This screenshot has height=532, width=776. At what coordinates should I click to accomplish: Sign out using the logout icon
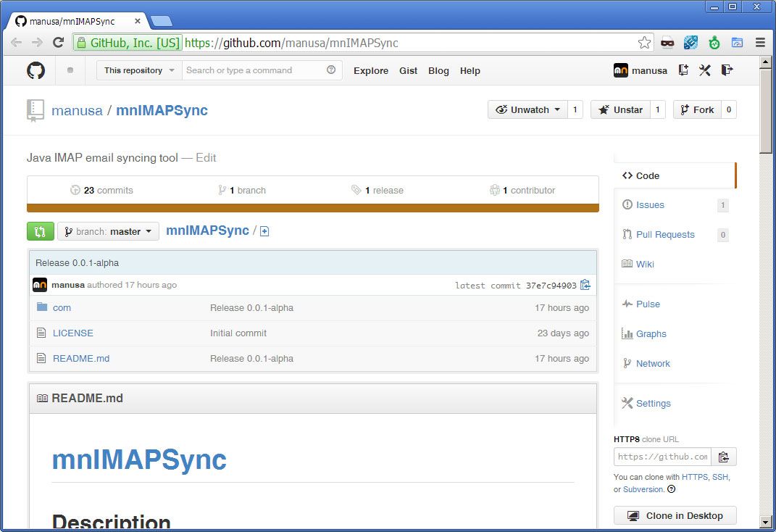(x=728, y=70)
